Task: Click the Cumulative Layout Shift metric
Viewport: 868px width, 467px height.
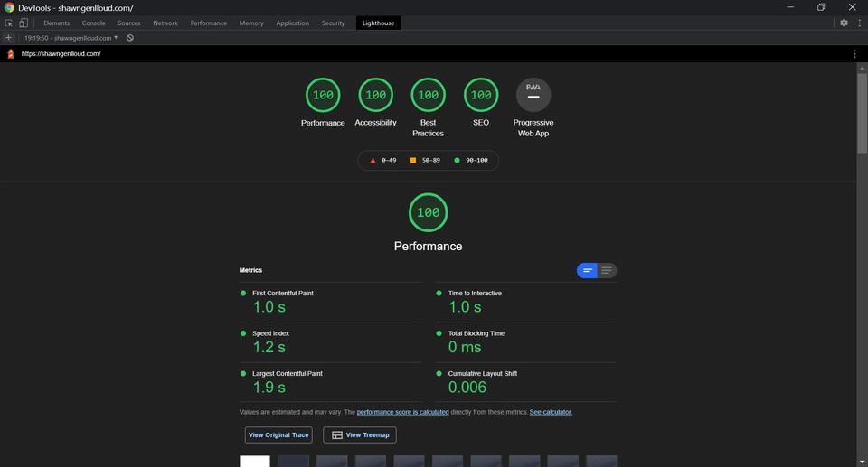Action: pyautogui.click(x=526, y=382)
